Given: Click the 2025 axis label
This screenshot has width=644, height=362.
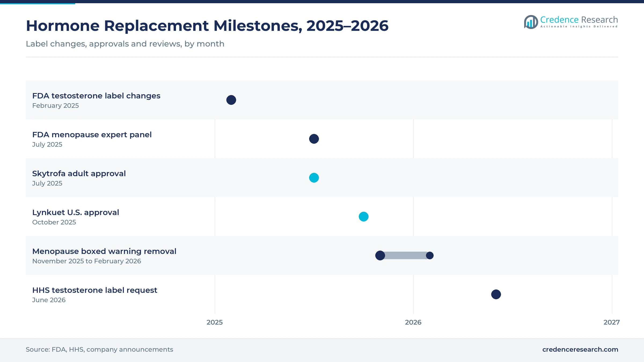Looking at the screenshot, I should (x=215, y=322).
